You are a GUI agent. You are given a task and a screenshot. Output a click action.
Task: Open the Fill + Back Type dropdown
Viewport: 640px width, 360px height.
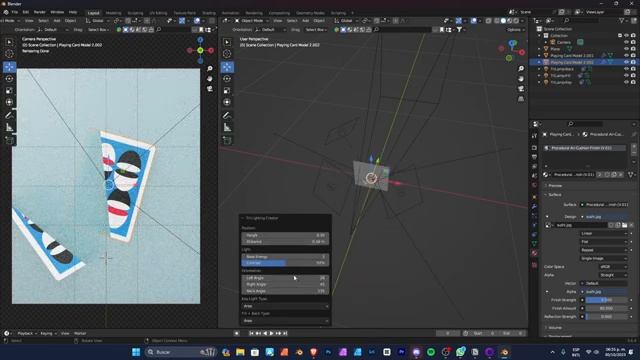coord(285,321)
